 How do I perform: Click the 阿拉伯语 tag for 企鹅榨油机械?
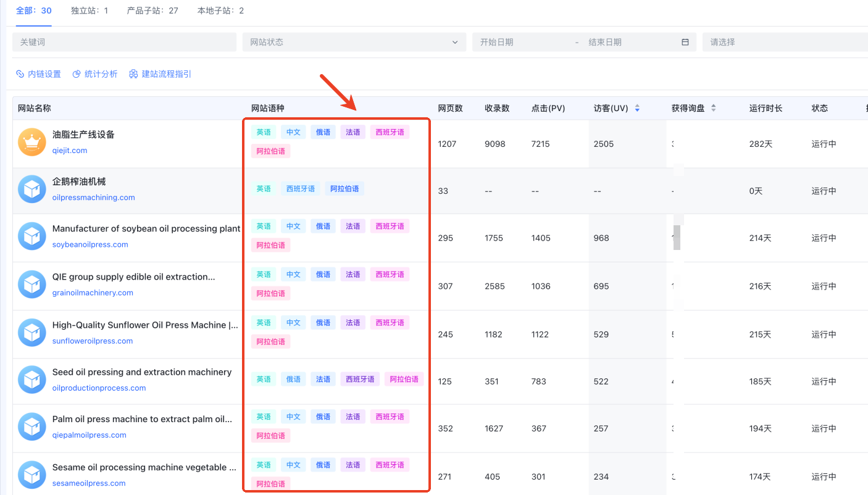(x=344, y=189)
